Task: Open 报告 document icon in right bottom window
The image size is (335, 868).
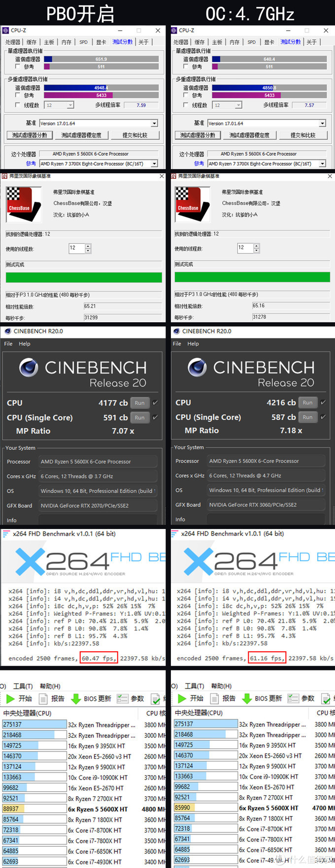Action: [214, 699]
